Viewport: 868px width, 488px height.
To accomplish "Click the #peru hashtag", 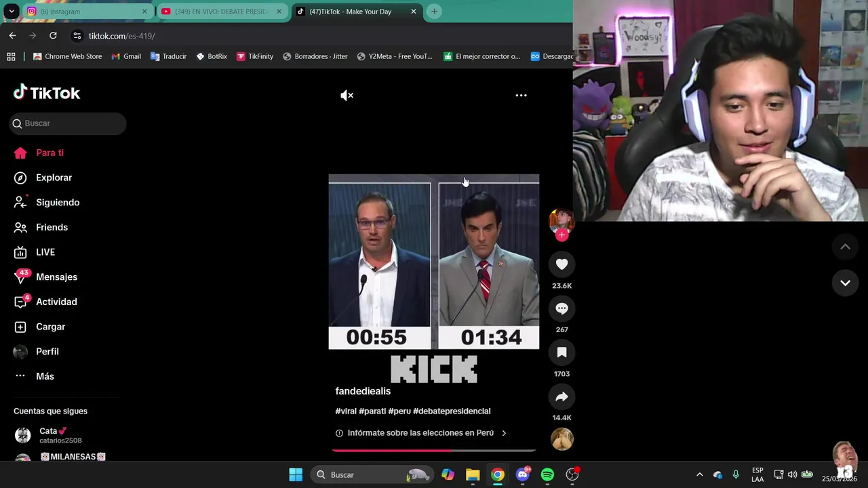I will coord(399,411).
